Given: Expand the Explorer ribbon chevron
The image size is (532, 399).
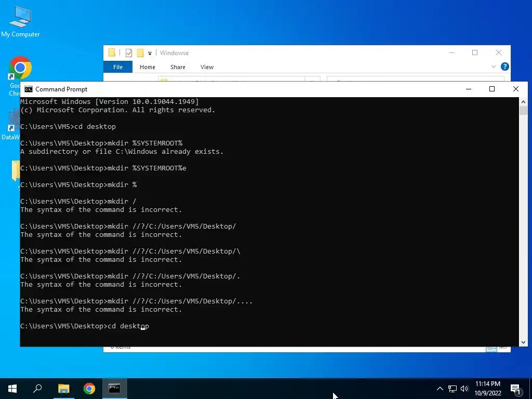Looking at the screenshot, I should pyautogui.click(x=494, y=67).
